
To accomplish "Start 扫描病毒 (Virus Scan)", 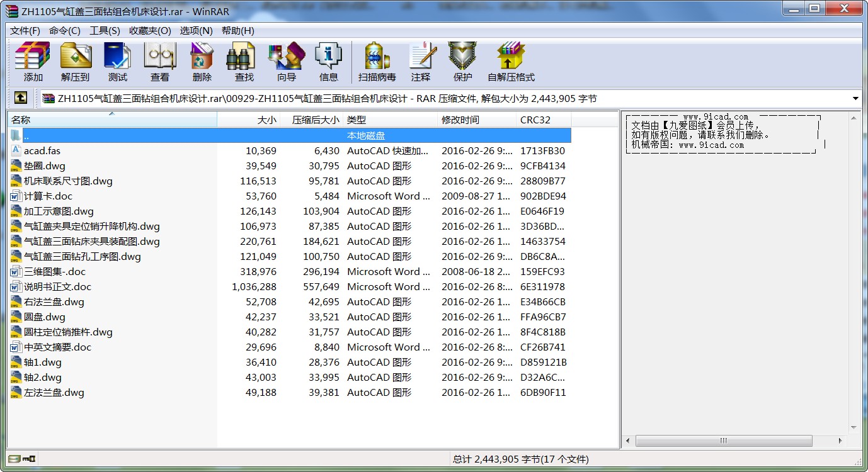I will pos(377,62).
